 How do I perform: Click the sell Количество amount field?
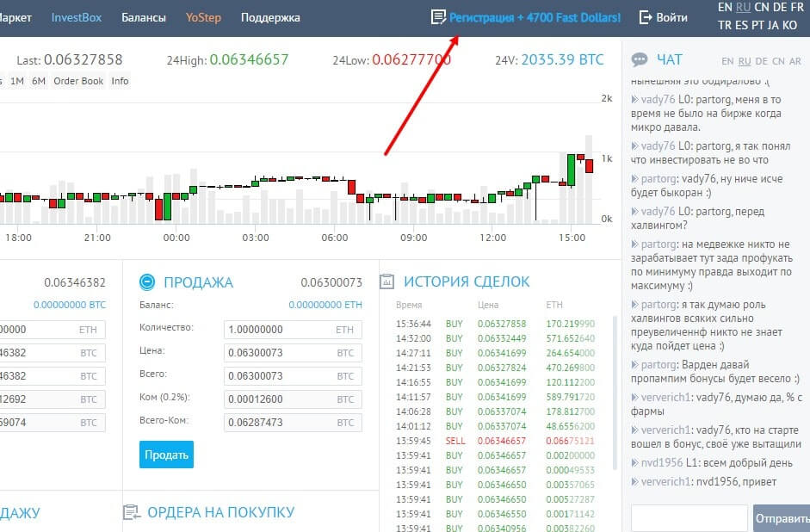click(280, 330)
